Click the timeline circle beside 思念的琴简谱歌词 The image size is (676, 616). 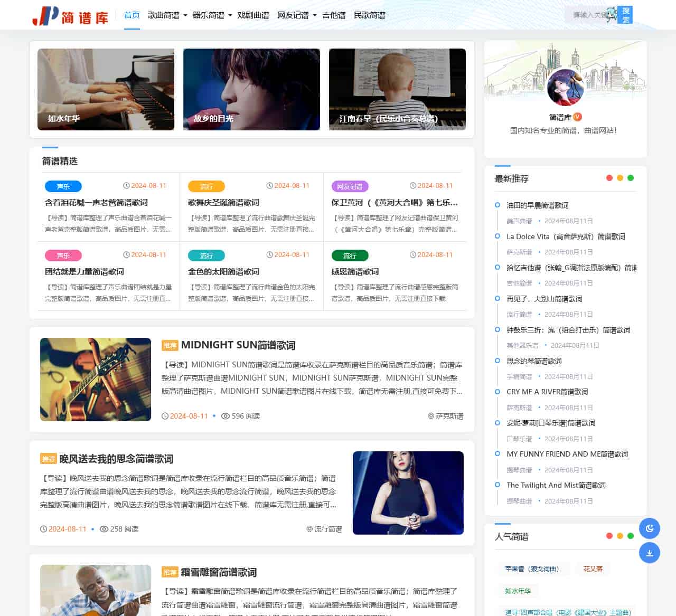click(x=497, y=361)
